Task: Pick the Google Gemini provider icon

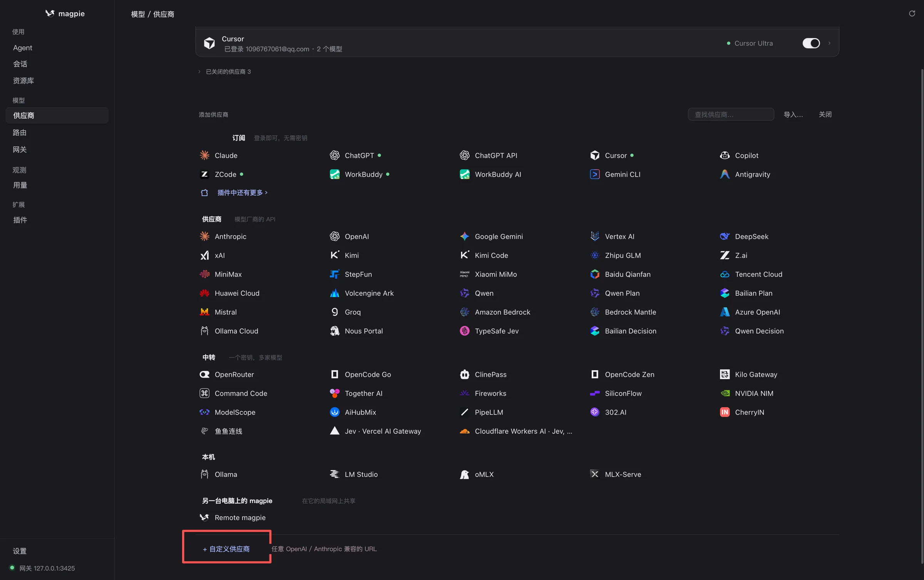Action: [x=464, y=236]
